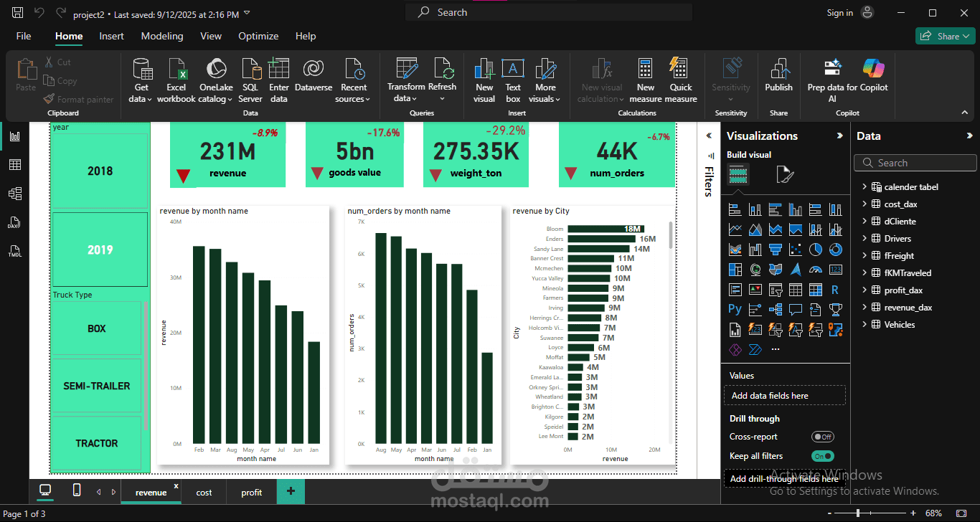Add a new report page

coord(291,492)
